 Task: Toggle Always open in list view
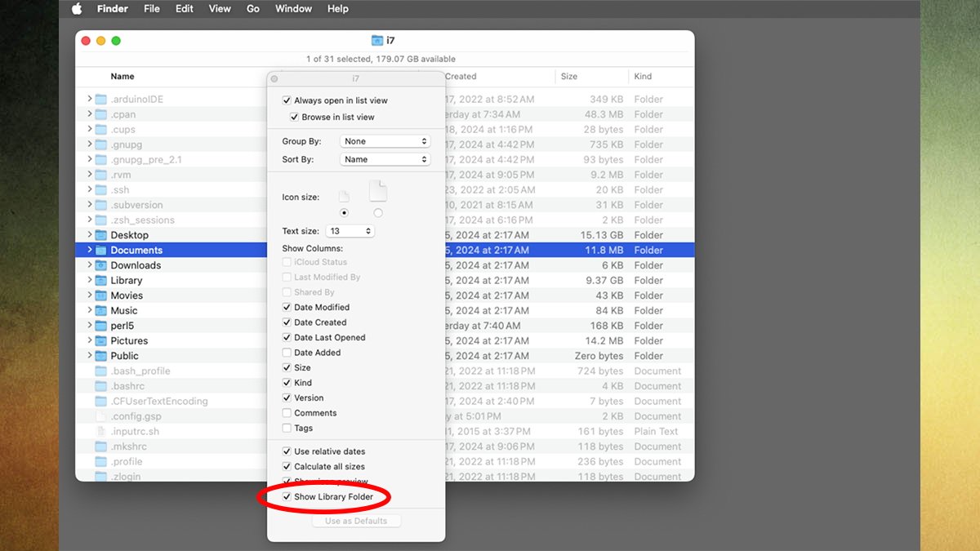(287, 100)
